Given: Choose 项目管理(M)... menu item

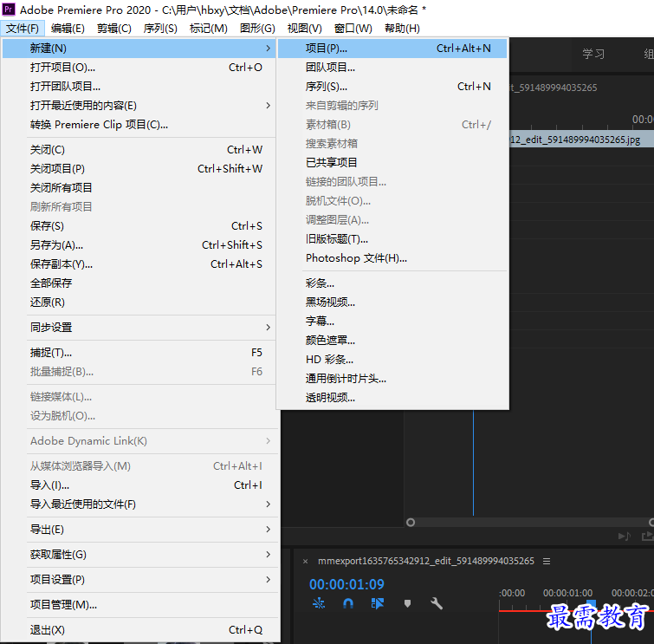Looking at the screenshot, I should (139, 605).
